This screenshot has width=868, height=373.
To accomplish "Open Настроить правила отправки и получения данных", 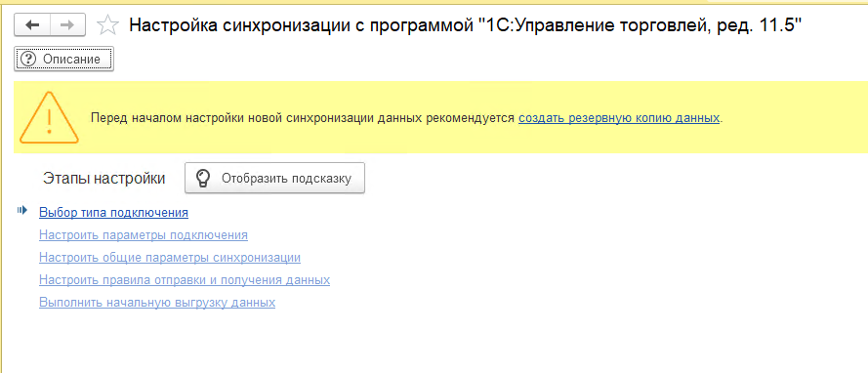I will click(x=185, y=280).
